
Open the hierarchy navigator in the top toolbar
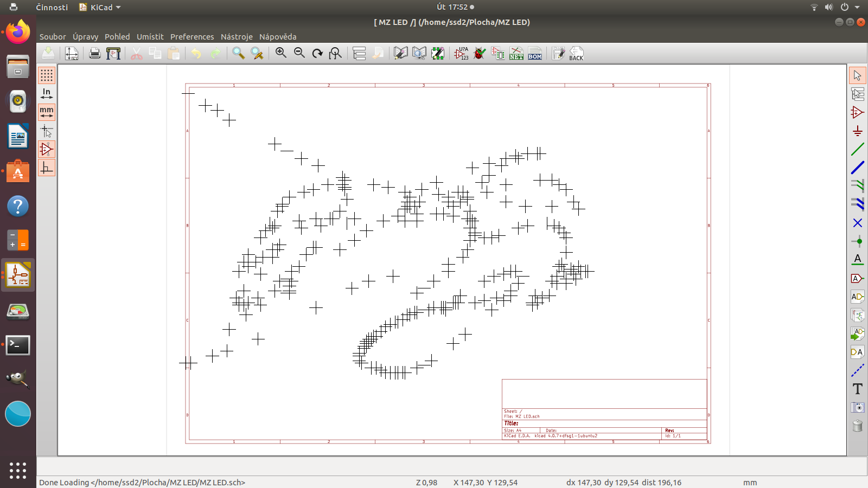(x=359, y=53)
